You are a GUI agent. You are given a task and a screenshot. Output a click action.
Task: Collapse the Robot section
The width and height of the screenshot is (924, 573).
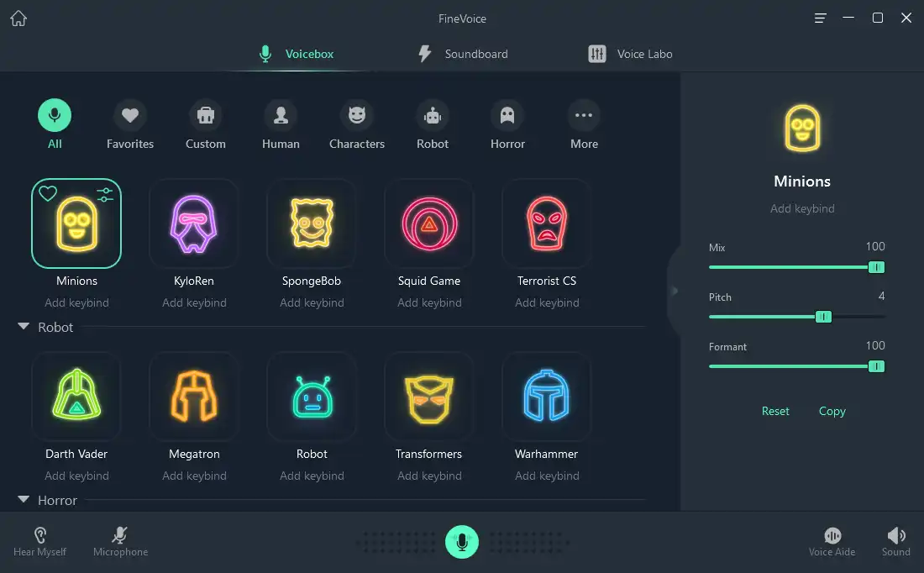coord(24,326)
